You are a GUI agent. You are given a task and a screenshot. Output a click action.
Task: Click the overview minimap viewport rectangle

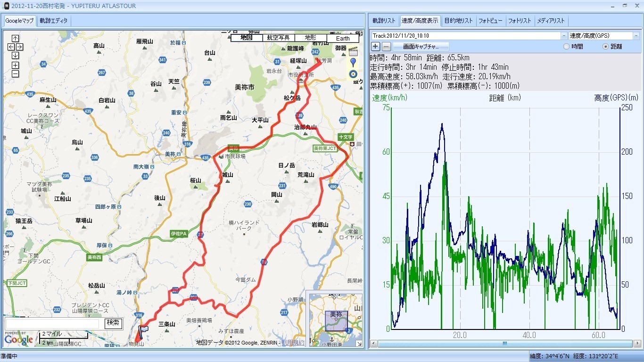[336, 321]
